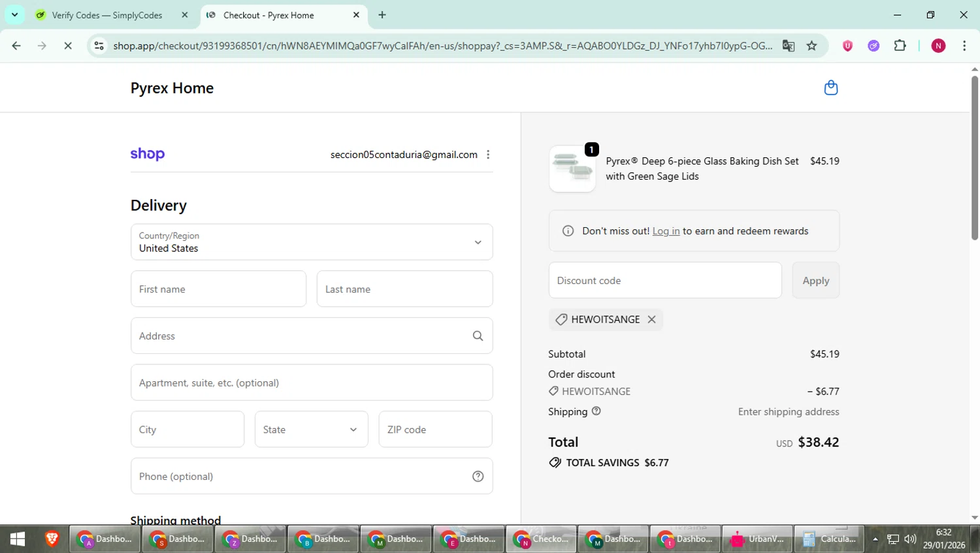Stop page loading with the X button
This screenshot has height=553, width=980.
[68, 46]
